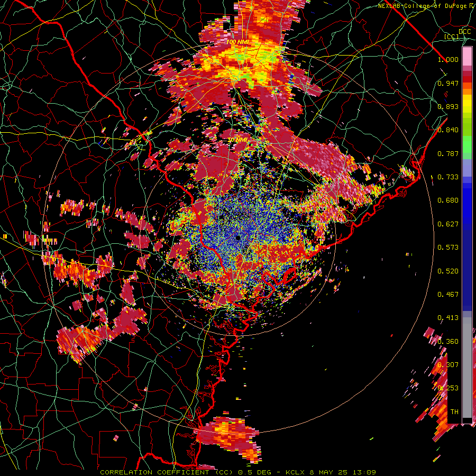Image resolution: width=476 pixels, height=476 pixels.
Task: Click the 0.787 scale value
Action: (448, 153)
